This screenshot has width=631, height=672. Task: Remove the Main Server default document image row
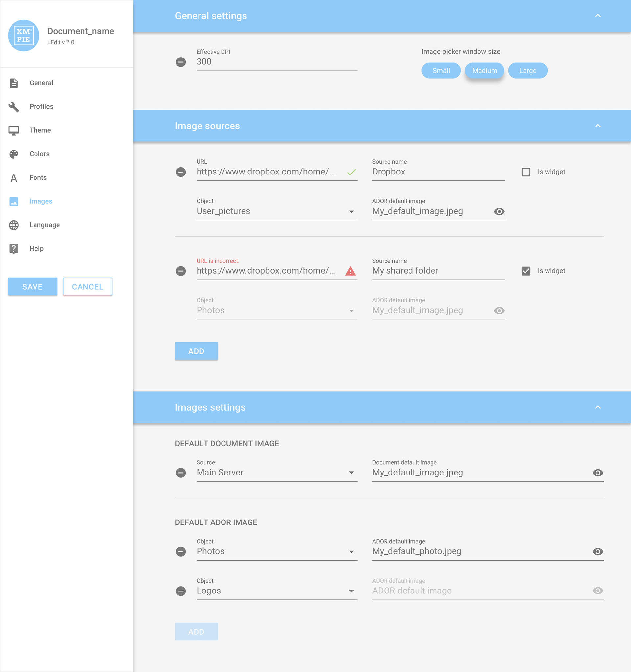[x=181, y=473]
